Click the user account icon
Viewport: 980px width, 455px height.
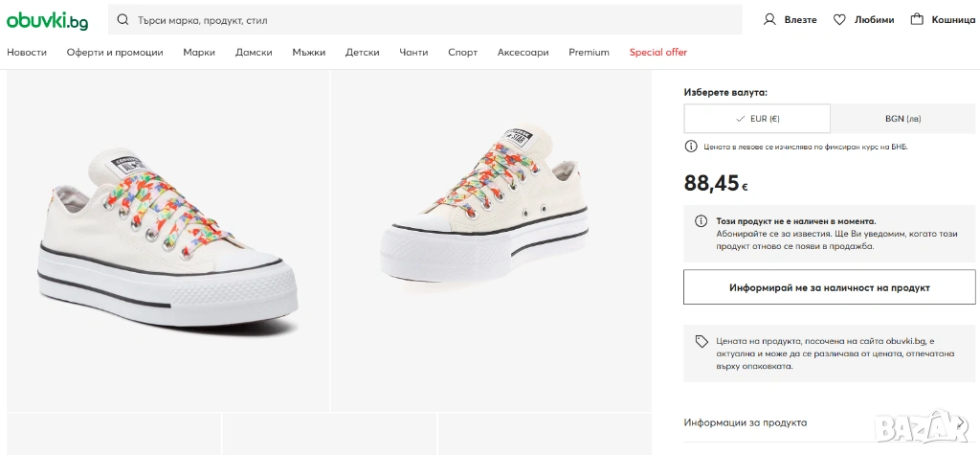[769, 19]
